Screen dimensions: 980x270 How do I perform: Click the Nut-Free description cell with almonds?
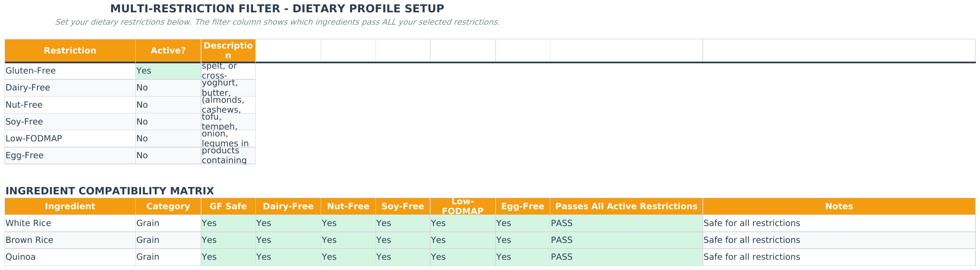[228, 105]
